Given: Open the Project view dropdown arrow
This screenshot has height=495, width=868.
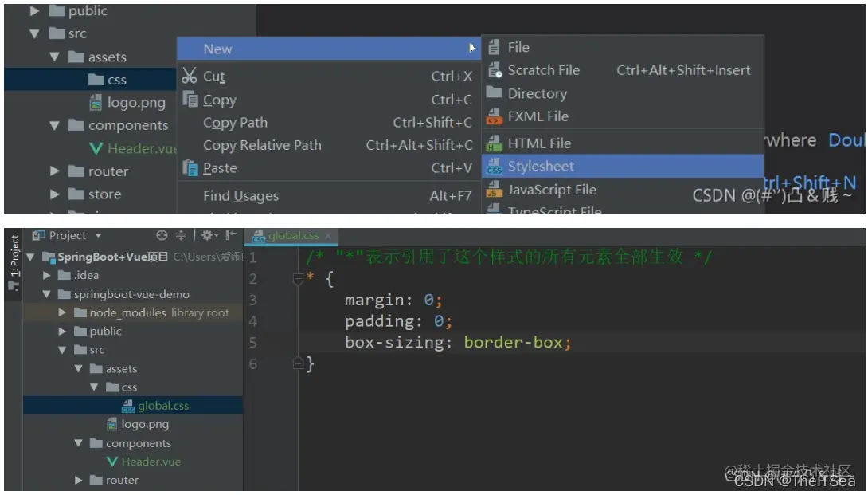Looking at the screenshot, I should (98, 236).
